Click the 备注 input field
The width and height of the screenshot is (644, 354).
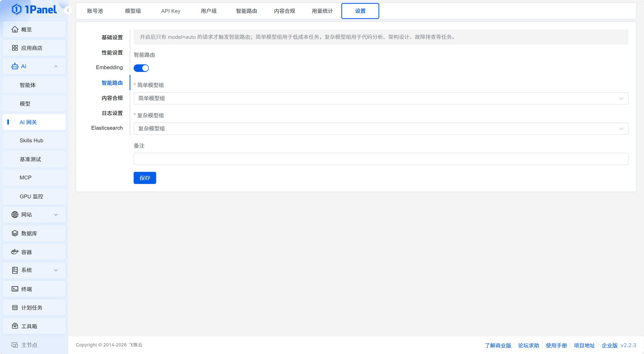(x=381, y=159)
